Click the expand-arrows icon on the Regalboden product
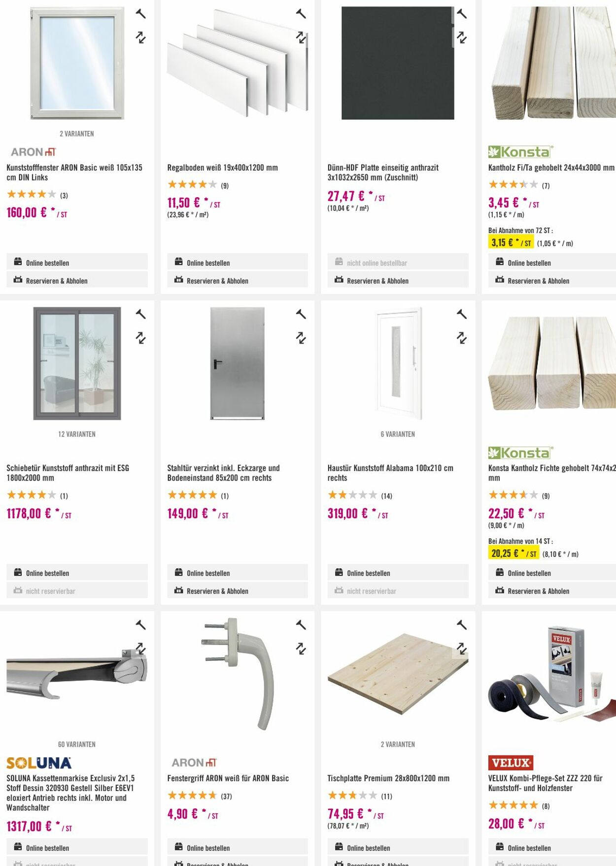 [x=301, y=36]
